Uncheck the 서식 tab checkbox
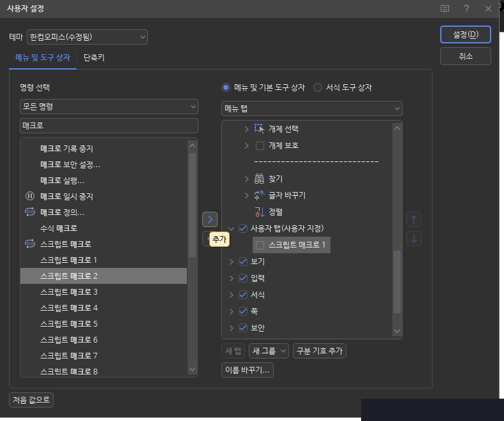504x421 pixels. tap(243, 295)
